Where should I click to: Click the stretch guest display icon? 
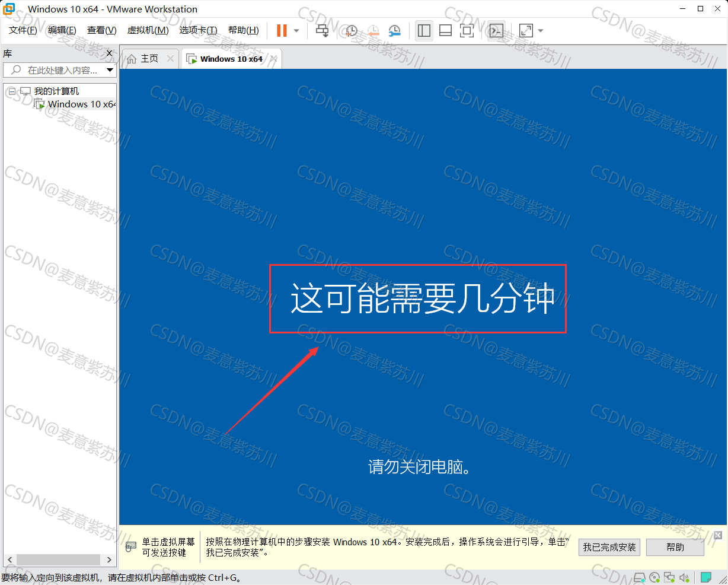(526, 30)
